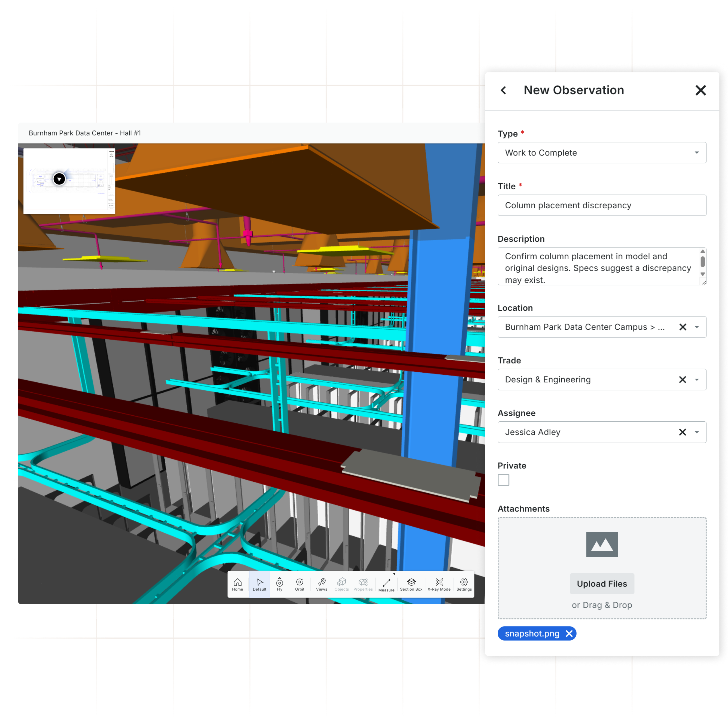Activate the Orbit tool
The image size is (728, 728).
[299, 584]
